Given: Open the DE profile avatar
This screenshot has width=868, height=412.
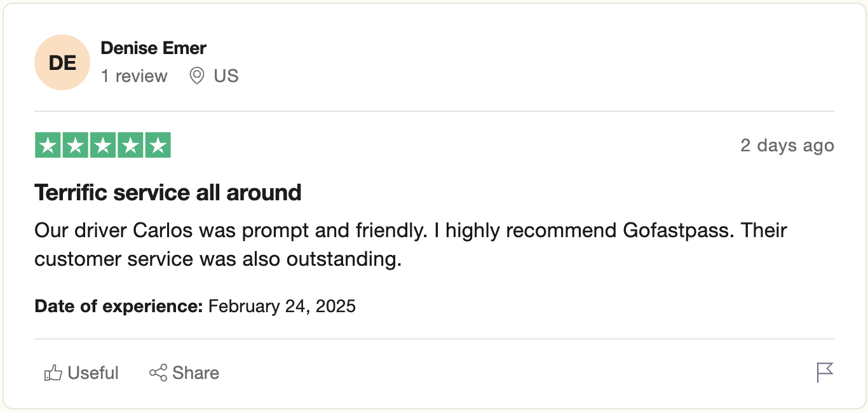Looking at the screenshot, I should coord(62,62).
